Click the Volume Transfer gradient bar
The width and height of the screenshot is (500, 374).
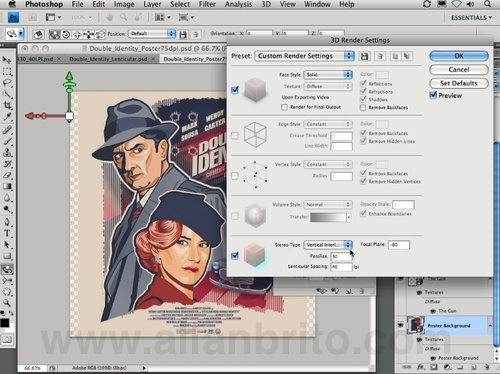(x=329, y=217)
